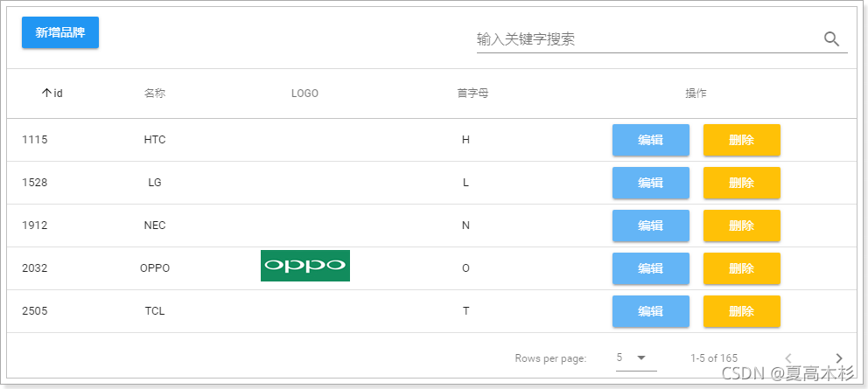868x389 pixels.
Task: Click 删除 for the OPPO row
Action: click(x=742, y=268)
